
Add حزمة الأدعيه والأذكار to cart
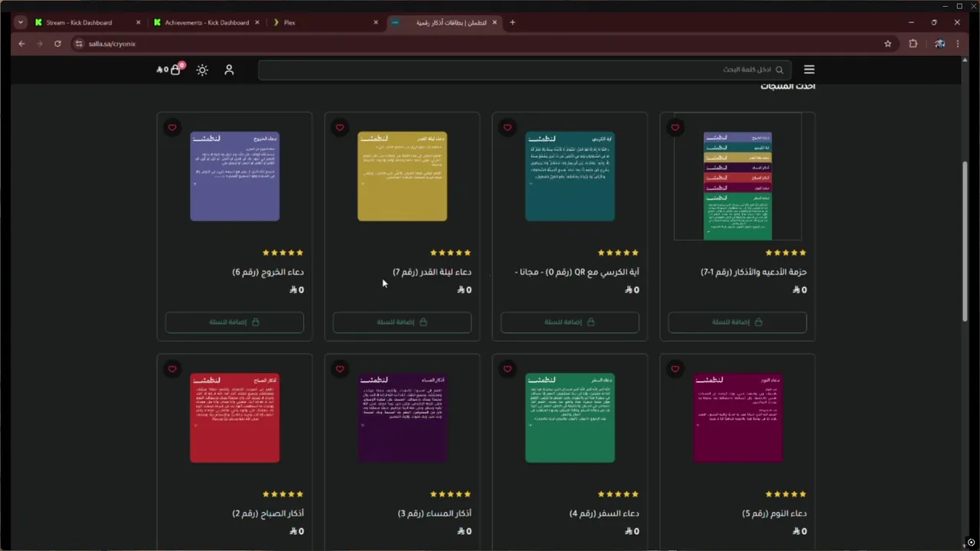click(x=737, y=322)
